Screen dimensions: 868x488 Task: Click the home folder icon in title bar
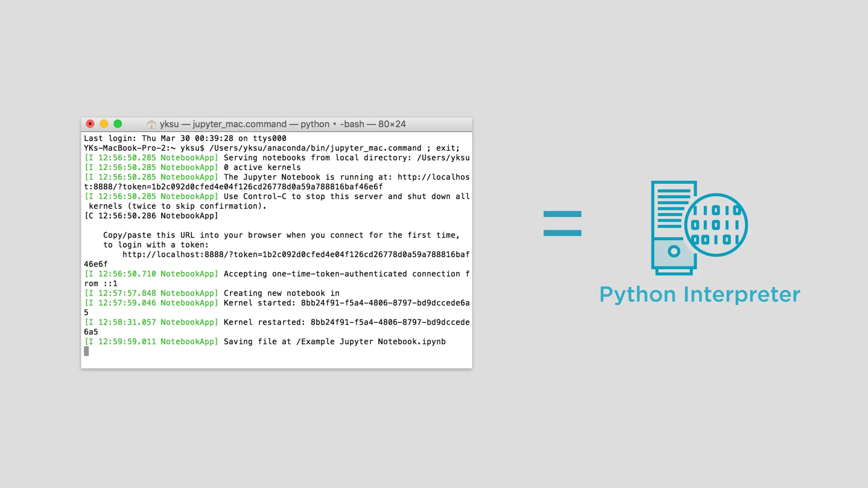(151, 124)
